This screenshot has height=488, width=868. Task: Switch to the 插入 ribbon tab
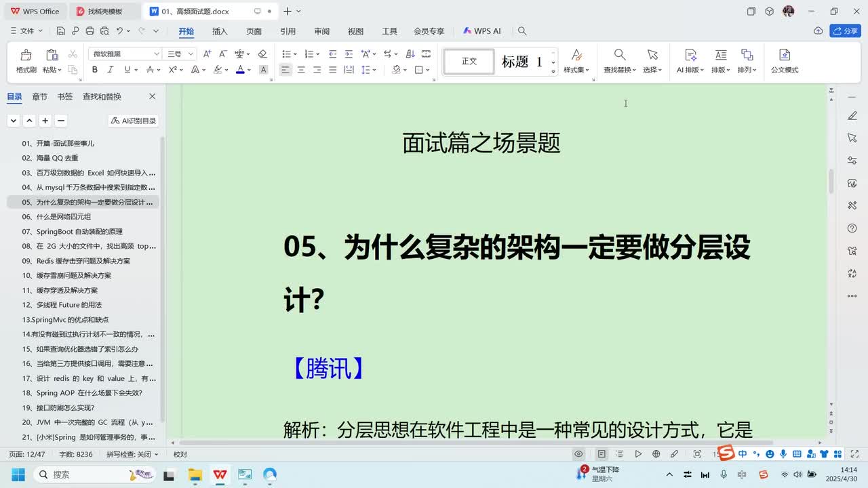220,31
